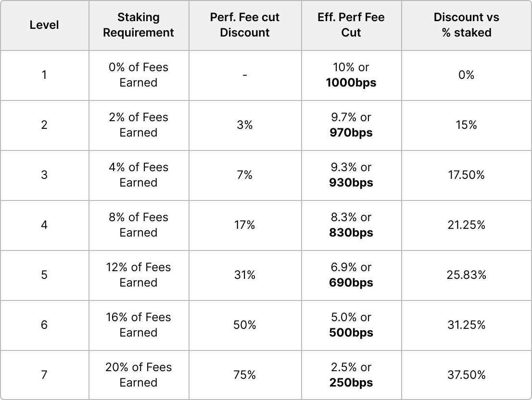Click the 31% fee cut discount cell
Image resolution: width=532 pixels, height=400 pixels.
(245, 275)
